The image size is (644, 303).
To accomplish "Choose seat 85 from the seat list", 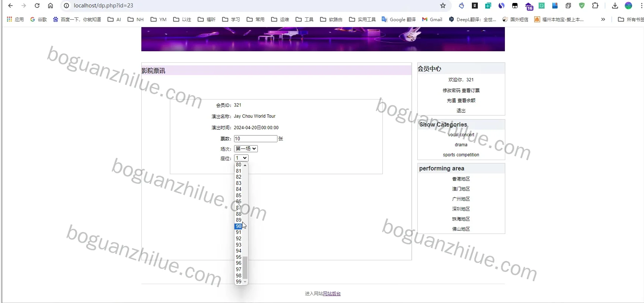I will 239,195.
